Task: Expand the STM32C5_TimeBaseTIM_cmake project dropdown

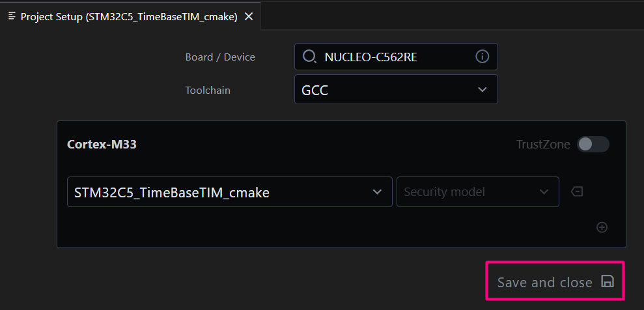Action: pyautogui.click(x=229, y=192)
